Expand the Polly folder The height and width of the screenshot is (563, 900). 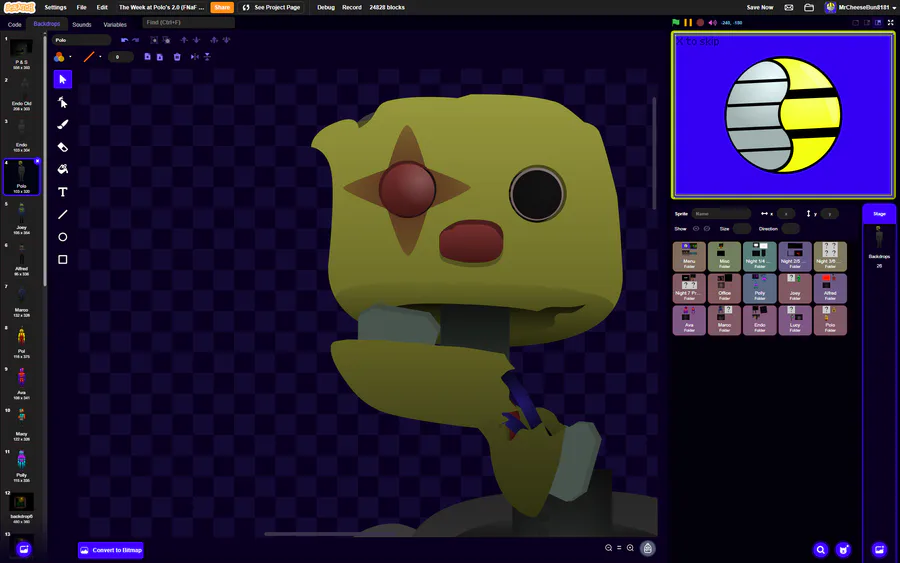[759, 288]
